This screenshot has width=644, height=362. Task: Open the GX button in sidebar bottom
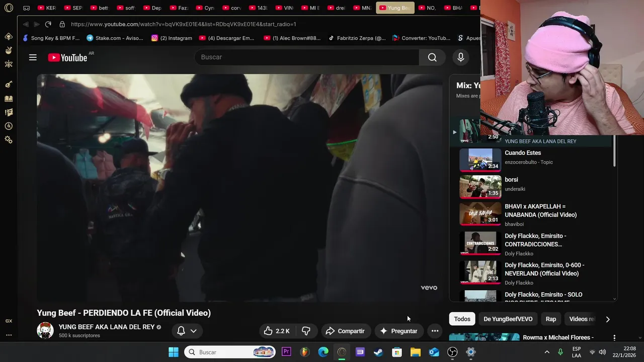tap(9, 321)
